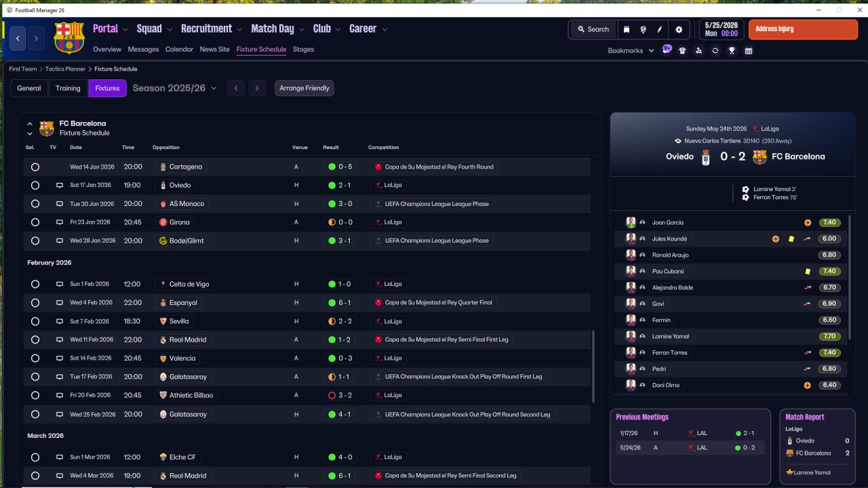Open the settings gear icon
Viewport: 868px width, 488px height.
pyautogui.click(x=679, y=29)
